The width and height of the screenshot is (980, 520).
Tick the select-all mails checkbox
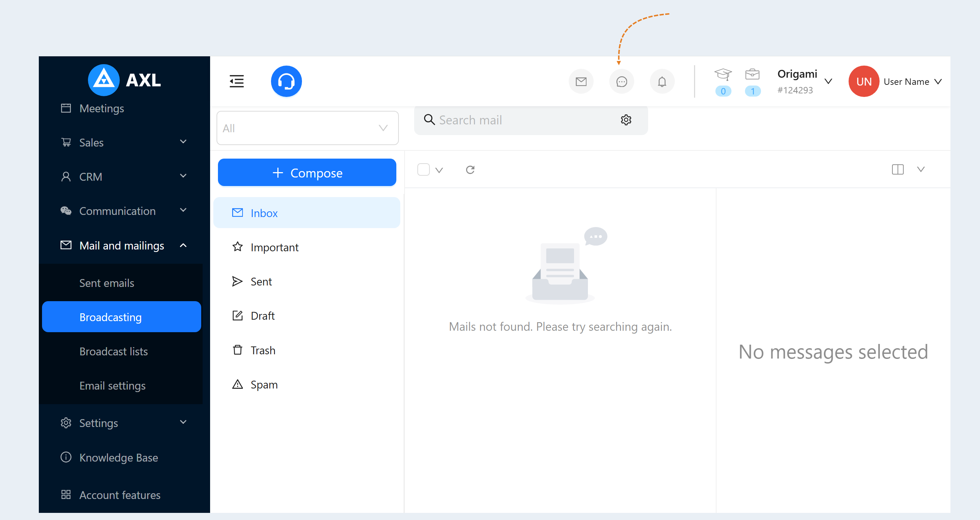(423, 169)
